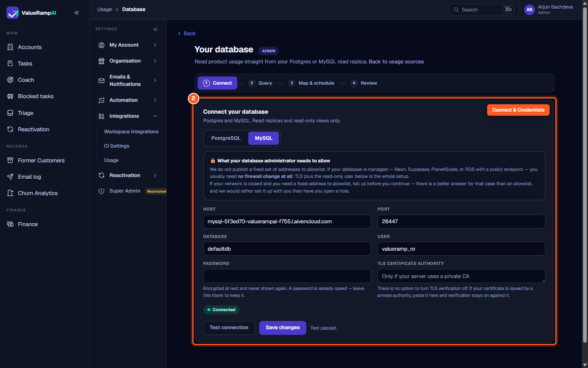Screen dimensions: 588x368
Task: Click the Reactivation refresh icon in main sidebar
Action: (10, 129)
